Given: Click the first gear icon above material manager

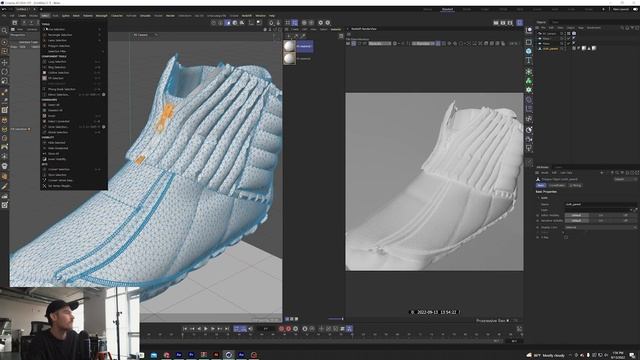Looking at the screenshot, I should point(320,23).
